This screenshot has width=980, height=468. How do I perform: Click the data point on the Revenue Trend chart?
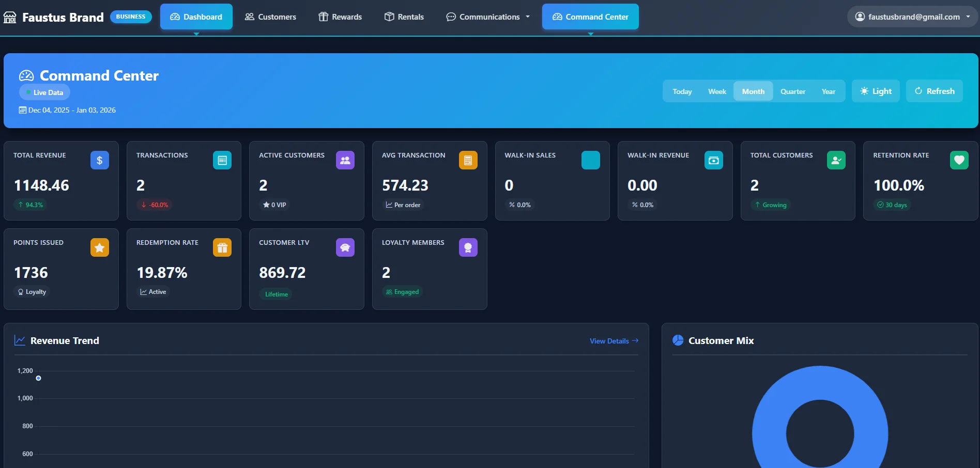(x=38, y=378)
